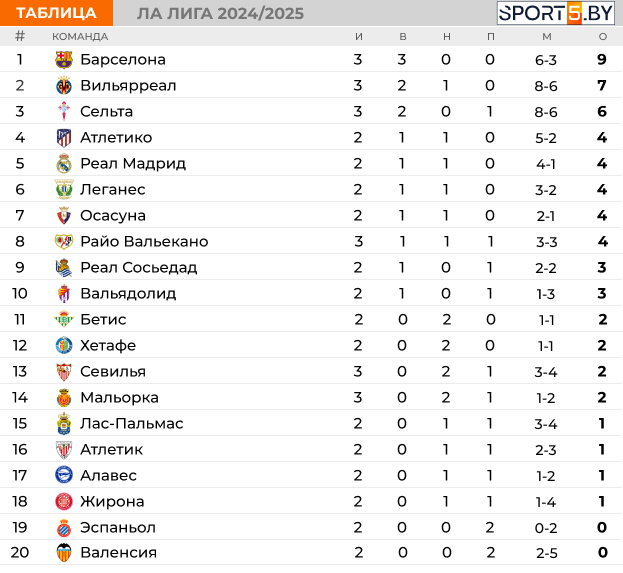The width and height of the screenshot is (623, 573).
Task: Sort by the О points column header
Action: [603, 37]
